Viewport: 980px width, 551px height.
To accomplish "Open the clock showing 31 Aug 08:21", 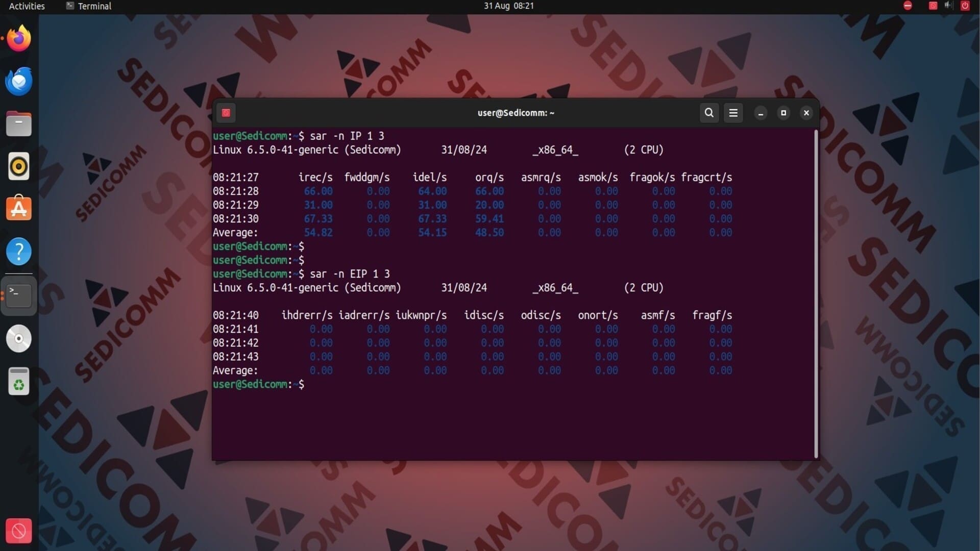I will [508, 6].
